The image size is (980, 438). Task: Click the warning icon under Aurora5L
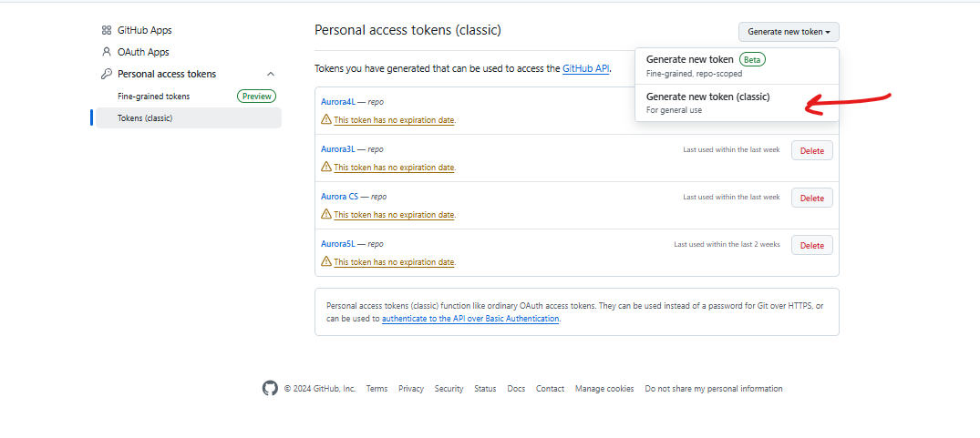click(326, 261)
